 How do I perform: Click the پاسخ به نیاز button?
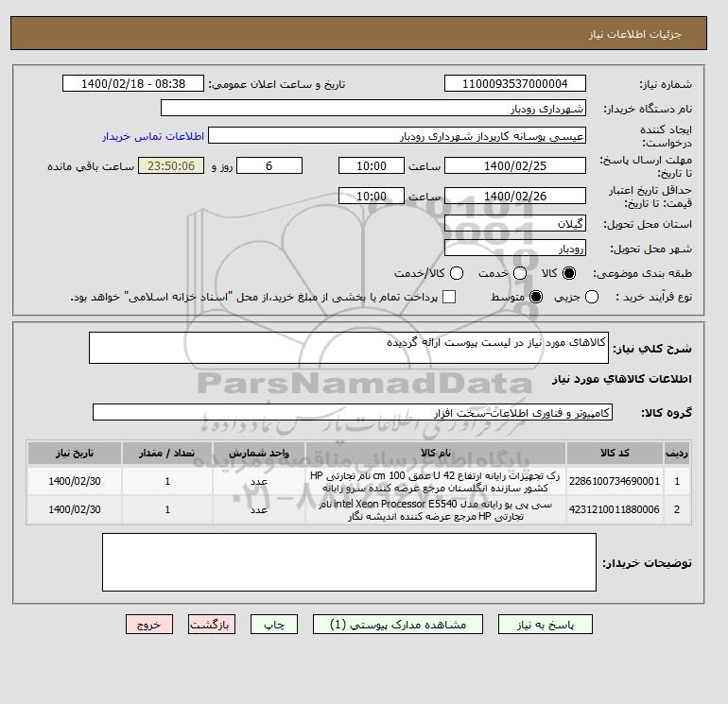(546, 625)
